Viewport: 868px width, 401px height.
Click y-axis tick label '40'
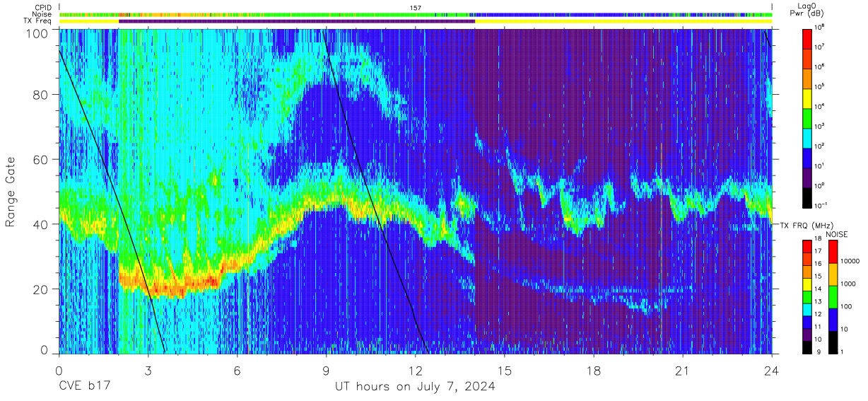(x=40, y=225)
